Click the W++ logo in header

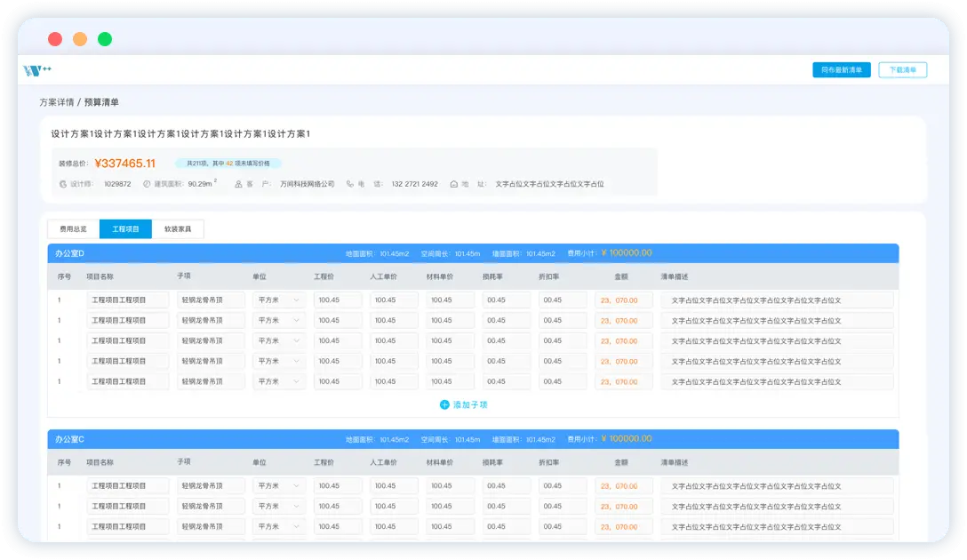[x=37, y=70]
